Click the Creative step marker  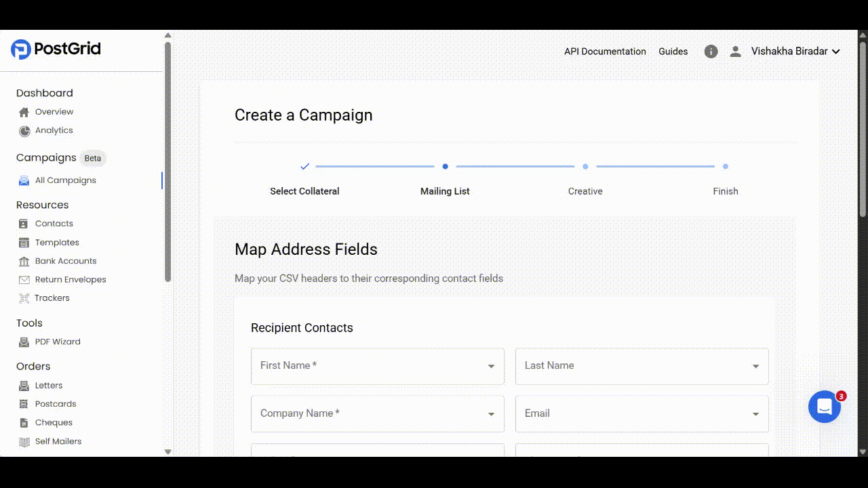pos(585,166)
